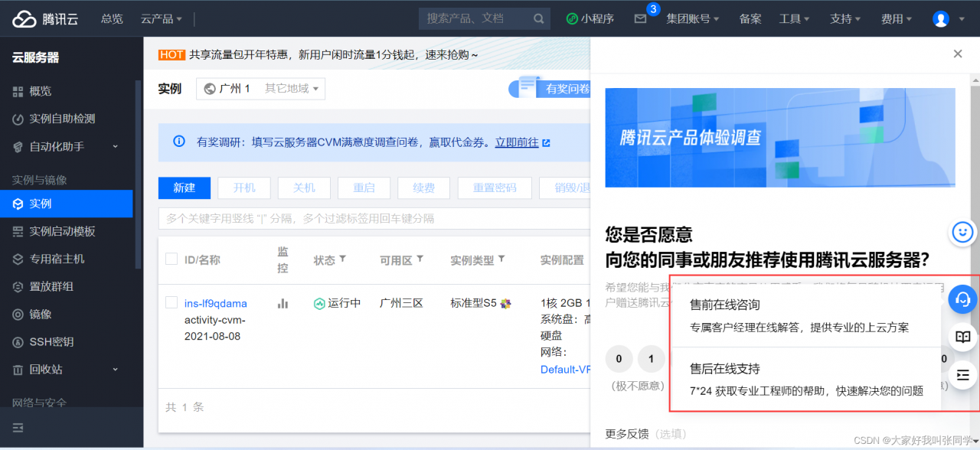Image resolution: width=980 pixels, height=450 pixels.
Task: Click the 重置密码 button
Action: (x=495, y=187)
